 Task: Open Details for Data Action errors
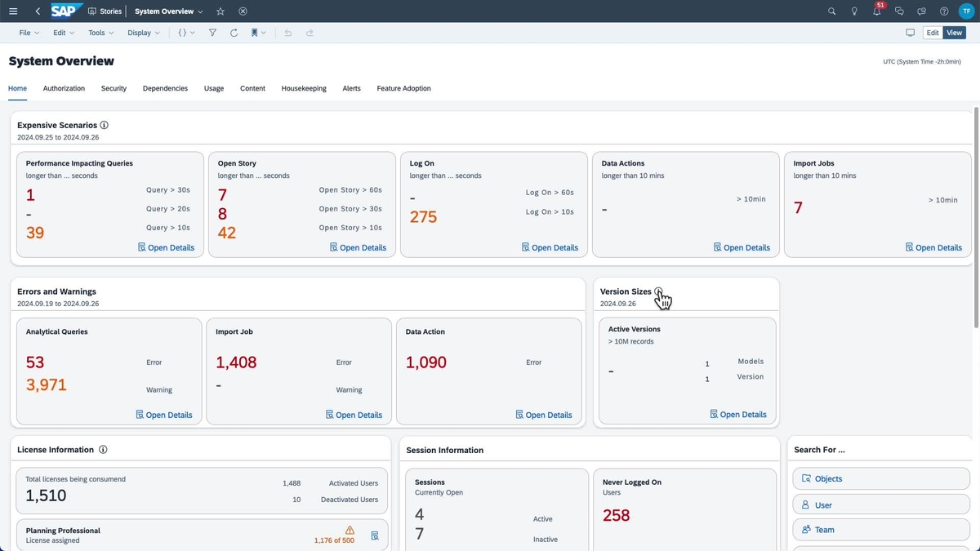tap(544, 415)
